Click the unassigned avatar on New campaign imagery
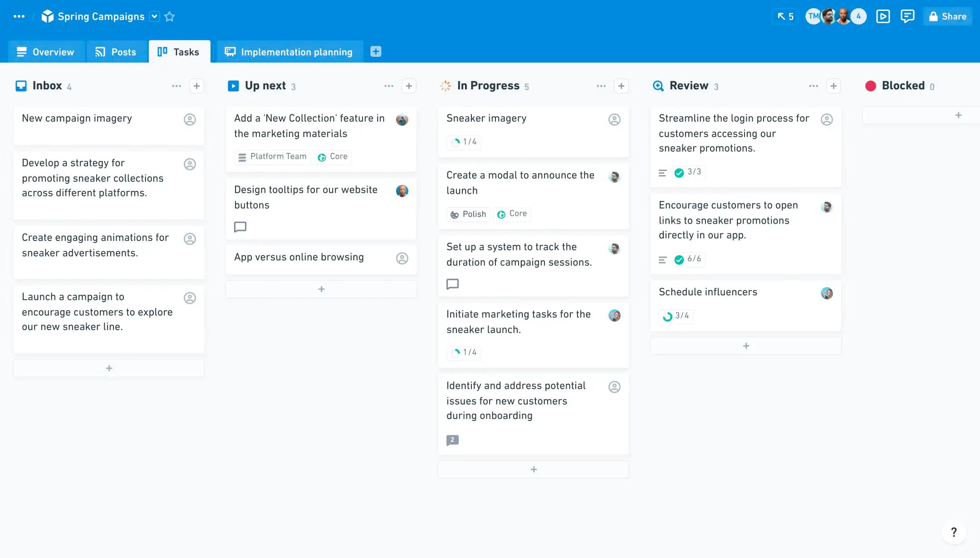Viewport: 980px width, 558px height. pos(190,120)
